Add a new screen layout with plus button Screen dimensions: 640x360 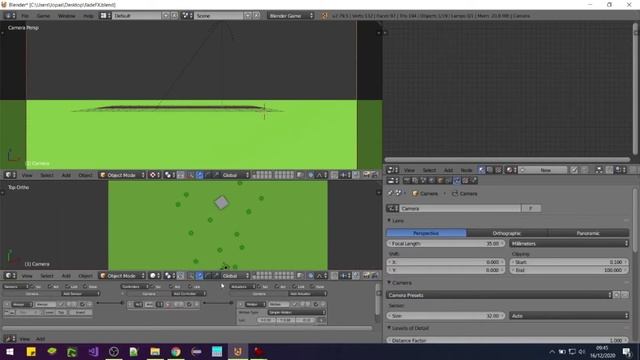coord(166,16)
